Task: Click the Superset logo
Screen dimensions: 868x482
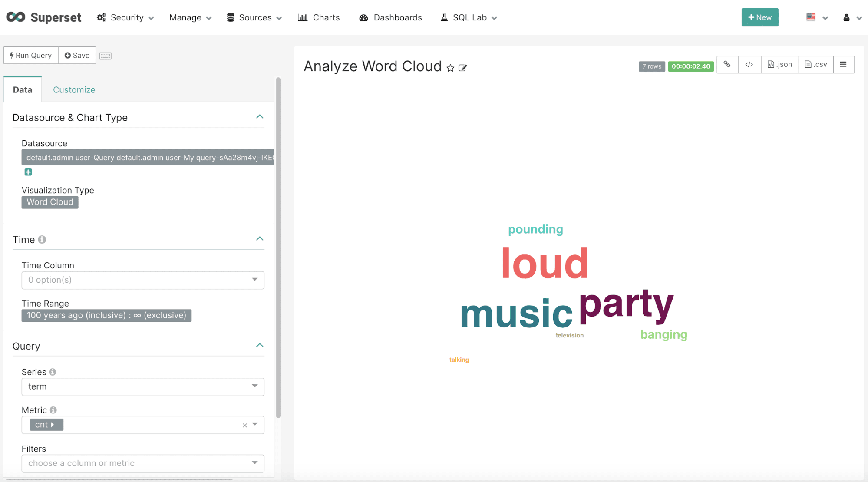Action: pos(43,17)
